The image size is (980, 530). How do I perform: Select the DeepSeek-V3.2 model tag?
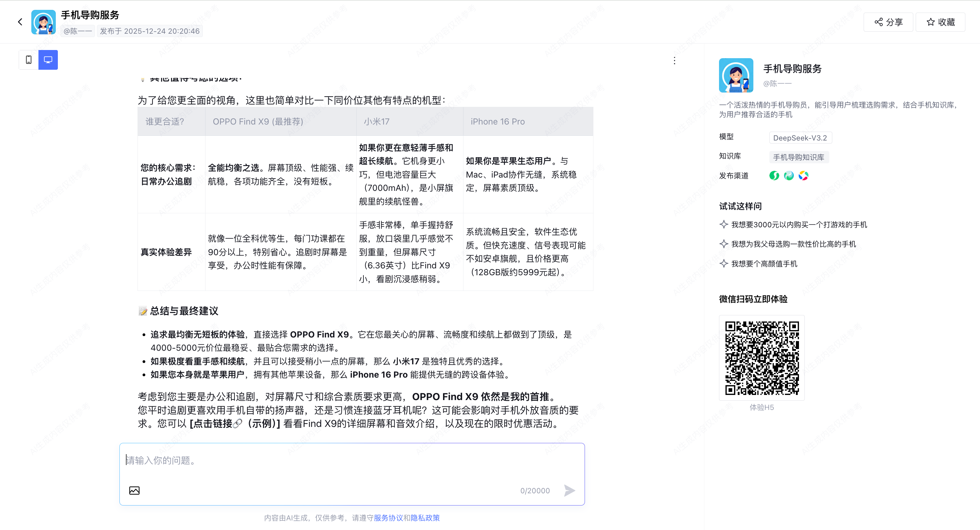[800, 138]
